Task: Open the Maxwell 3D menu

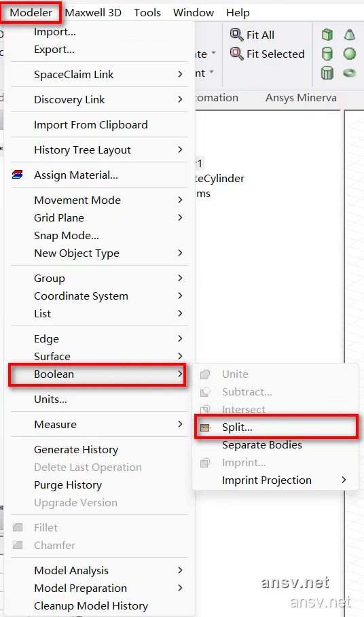Action: [93, 13]
